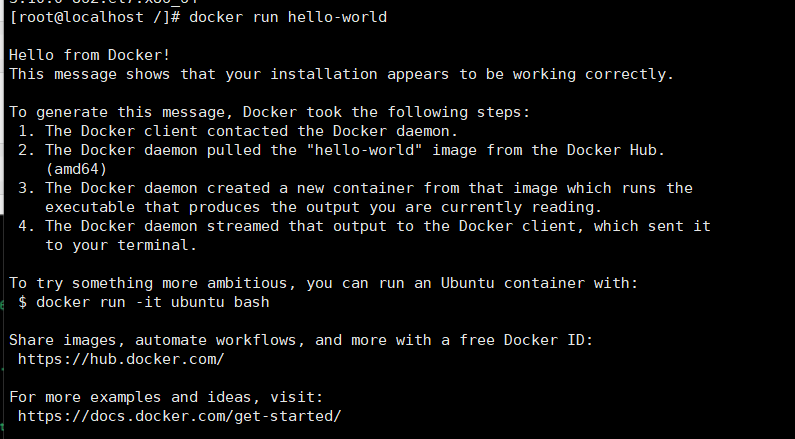The image size is (795, 439).
Task: Open the hub.docker.com link
Action: click(x=121, y=358)
